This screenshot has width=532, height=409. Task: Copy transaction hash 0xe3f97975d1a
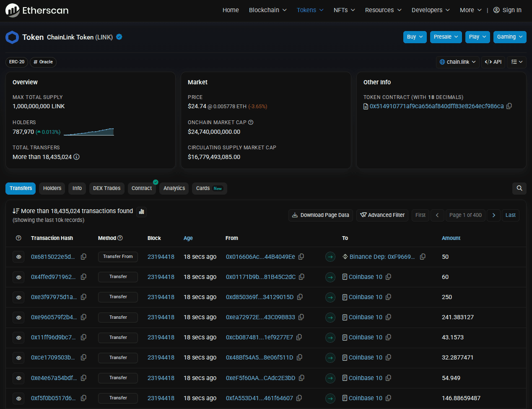coord(84,297)
